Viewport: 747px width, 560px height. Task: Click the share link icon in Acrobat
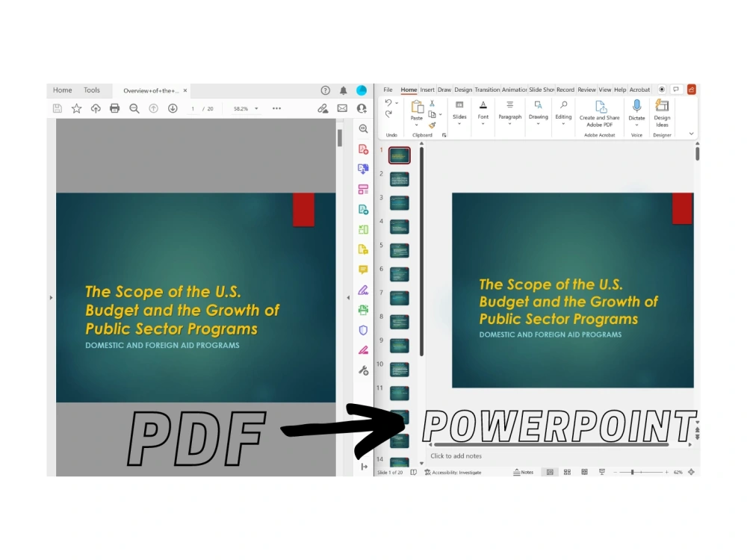[x=323, y=108]
